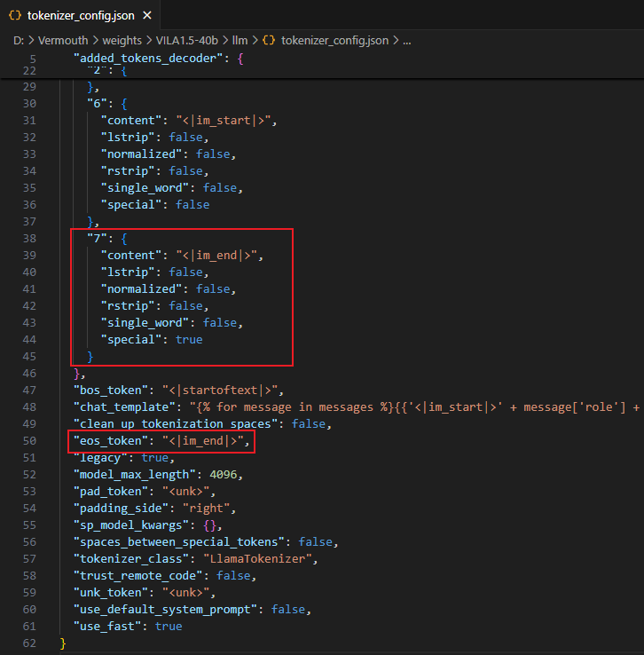Click the true value of "special" on line 44

point(189,340)
